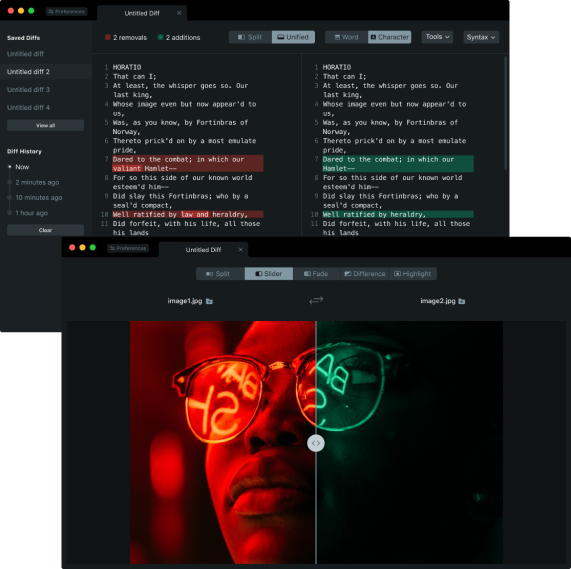Image resolution: width=571 pixels, height=569 pixels.
Task: Set diff precision to Word
Action: point(346,37)
